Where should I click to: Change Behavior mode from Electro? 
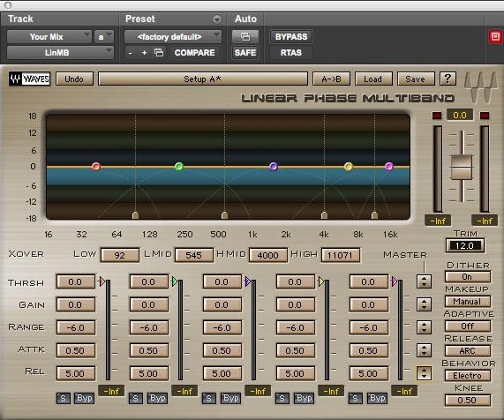coord(468,375)
